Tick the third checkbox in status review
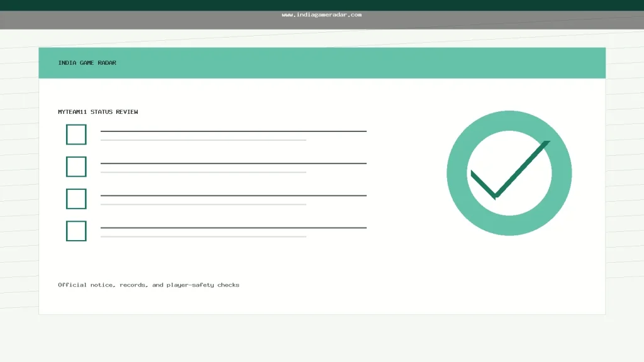Image resolution: width=644 pixels, height=362 pixels. [76, 199]
